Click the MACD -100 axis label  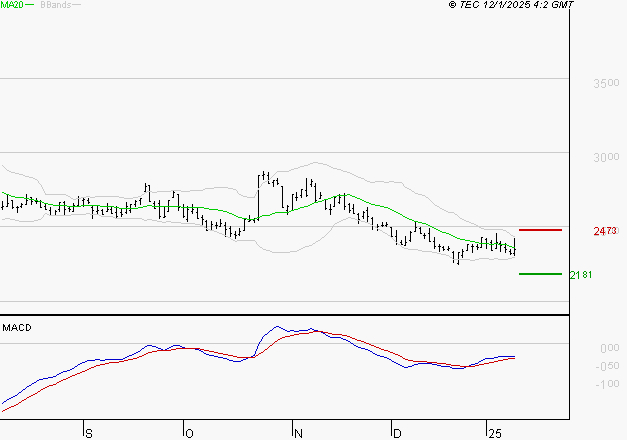(607, 384)
